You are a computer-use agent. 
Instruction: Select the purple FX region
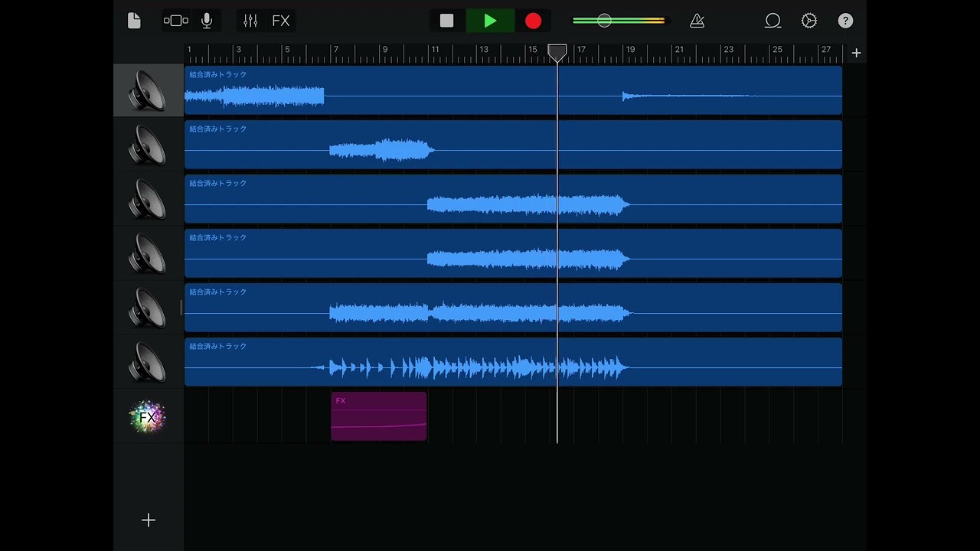point(379,416)
